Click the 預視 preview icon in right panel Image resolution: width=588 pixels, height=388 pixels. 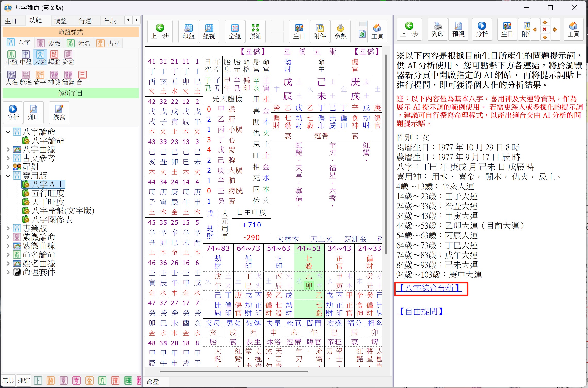coord(458,29)
